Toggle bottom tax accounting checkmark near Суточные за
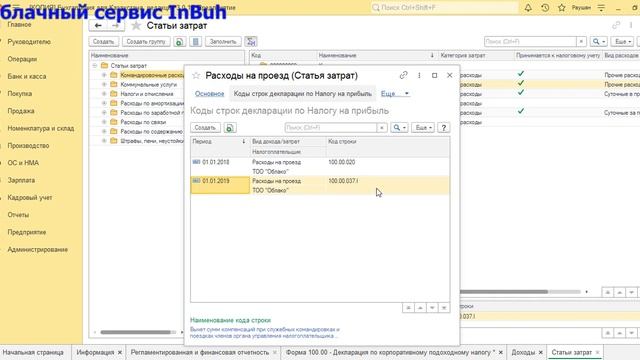 pos(520,111)
